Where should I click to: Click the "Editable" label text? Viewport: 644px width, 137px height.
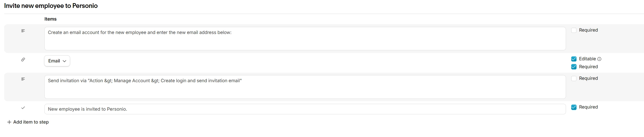pyautogui.click(x=587, y=59)
